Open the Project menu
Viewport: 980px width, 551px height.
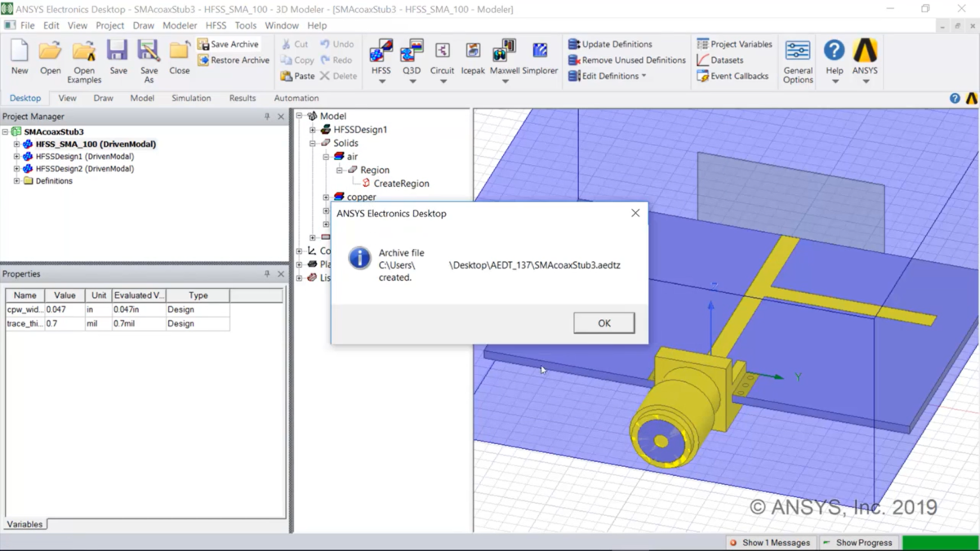click(109, 25)
